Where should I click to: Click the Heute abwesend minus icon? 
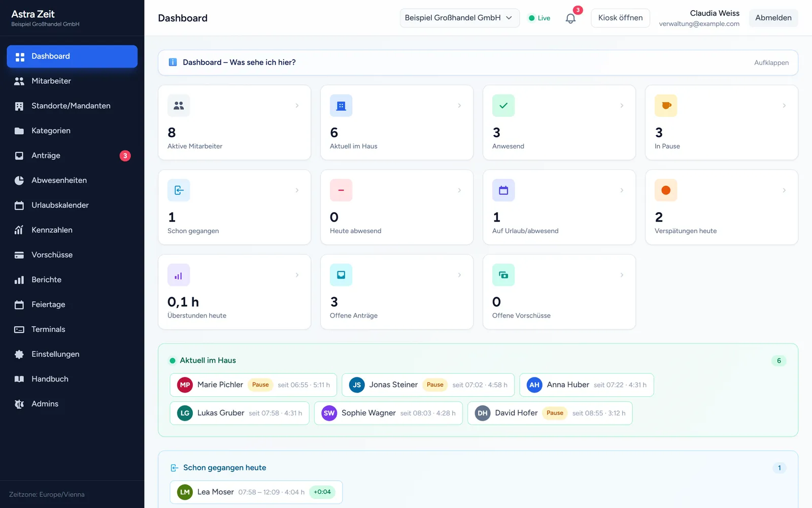(x=341, y=190)
